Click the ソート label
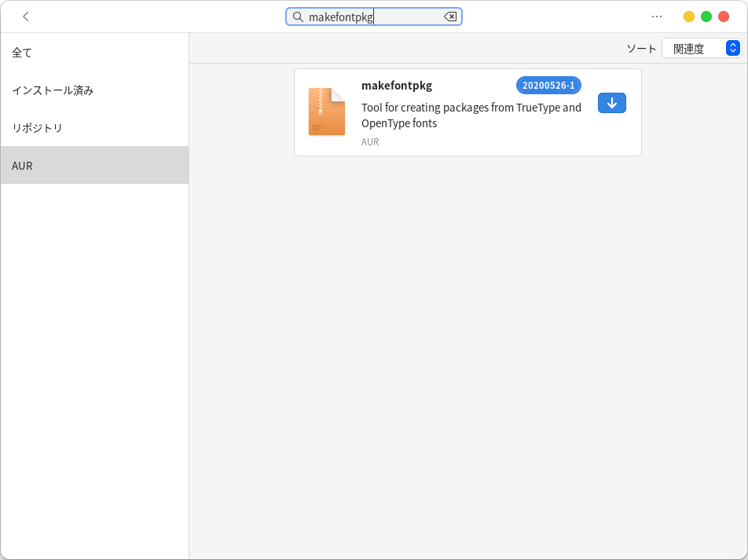 click(641, 49)
